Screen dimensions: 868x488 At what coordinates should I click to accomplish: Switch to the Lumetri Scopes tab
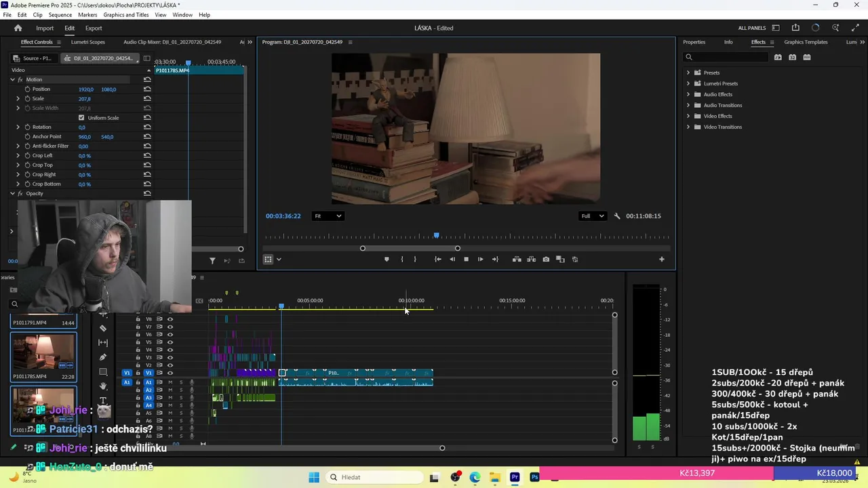coord(88,42)
